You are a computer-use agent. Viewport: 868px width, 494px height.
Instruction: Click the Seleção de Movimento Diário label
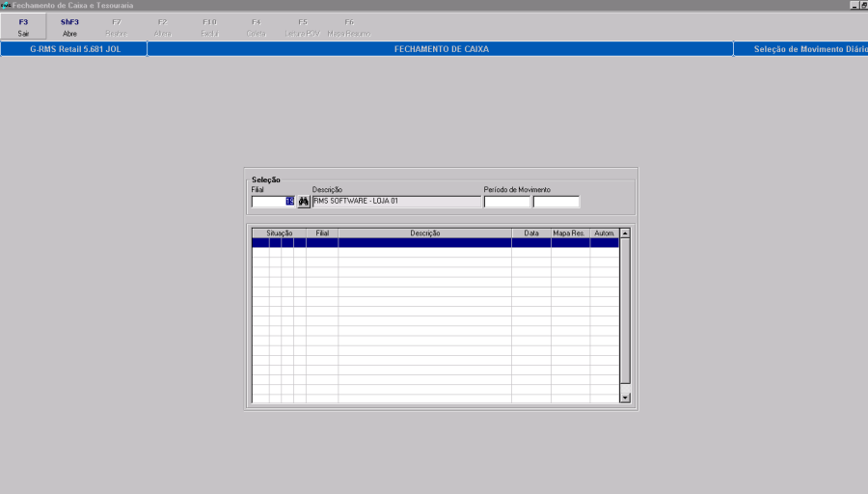[810, 49]
